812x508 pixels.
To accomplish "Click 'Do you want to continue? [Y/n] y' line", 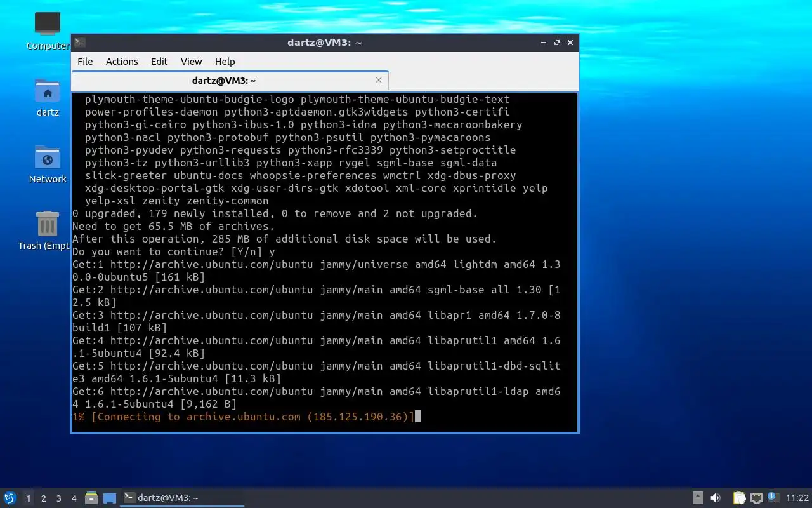I will click(x=174, y=251).
